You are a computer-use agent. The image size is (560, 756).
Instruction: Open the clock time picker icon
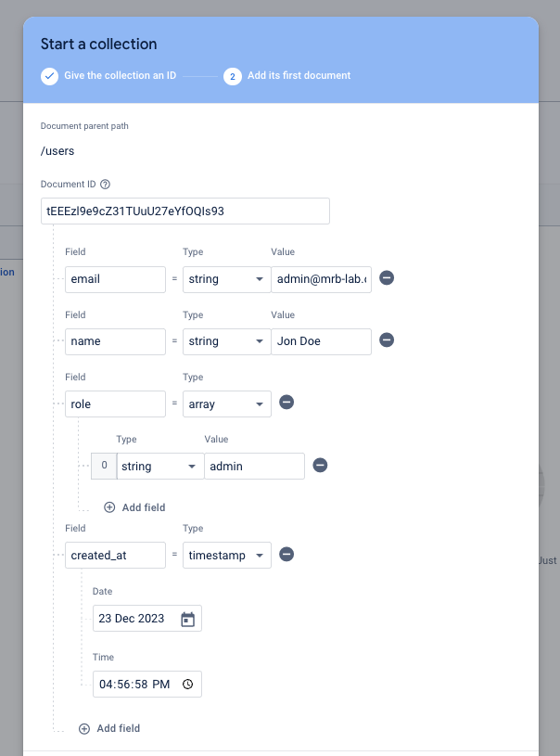pyautogui.click(x=187, y=685)
